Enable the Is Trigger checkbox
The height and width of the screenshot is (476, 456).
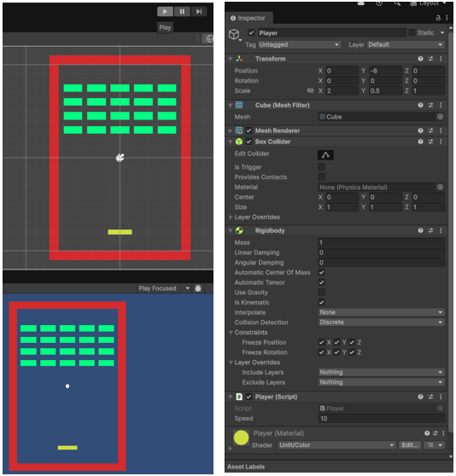[x=321, y=167]
